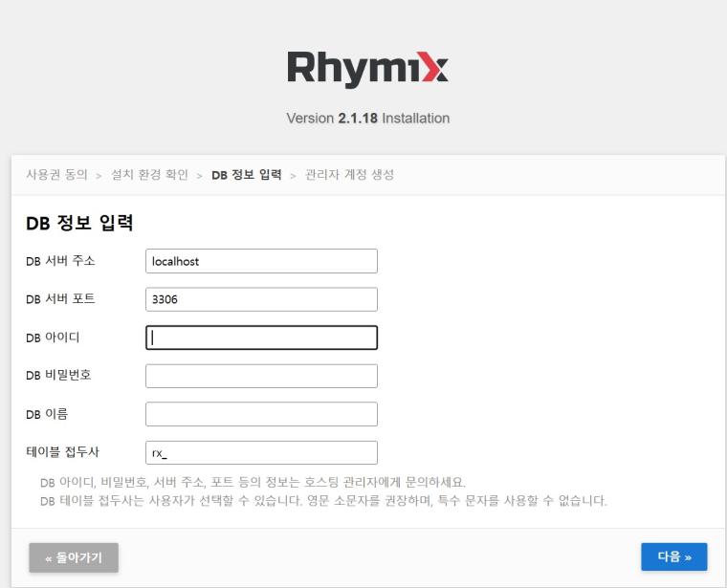Viewport: 727px width, 588px height.
Task: Select the DB 정보 입력 breadcrumb step
Action: pos(246,175)
